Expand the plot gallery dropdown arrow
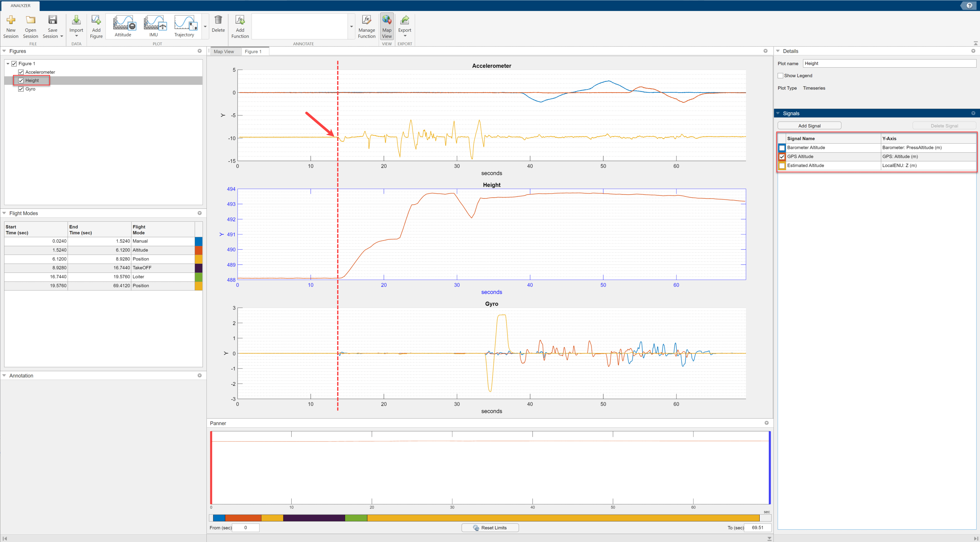The image size is (980, 542). [205, 27]
